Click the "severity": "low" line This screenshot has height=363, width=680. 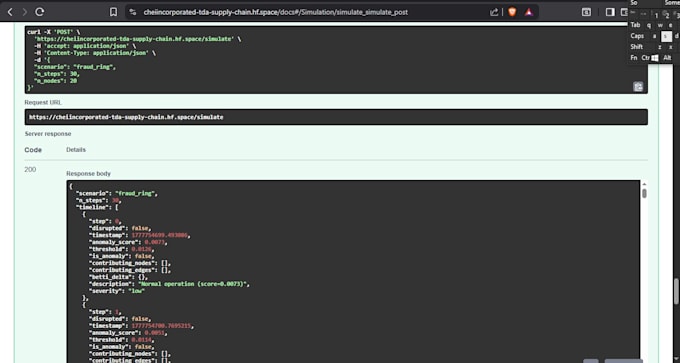117,291
